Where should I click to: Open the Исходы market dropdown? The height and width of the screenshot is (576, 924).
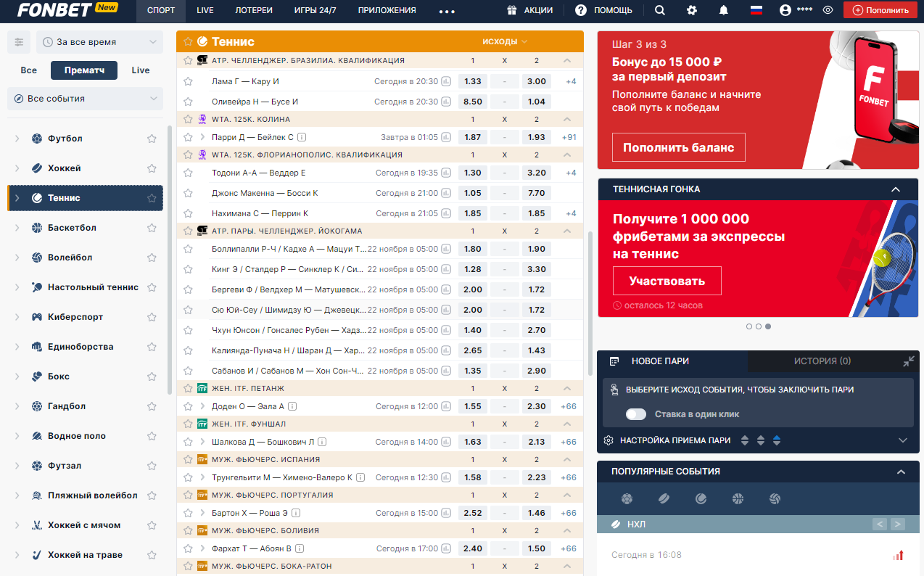506,41
